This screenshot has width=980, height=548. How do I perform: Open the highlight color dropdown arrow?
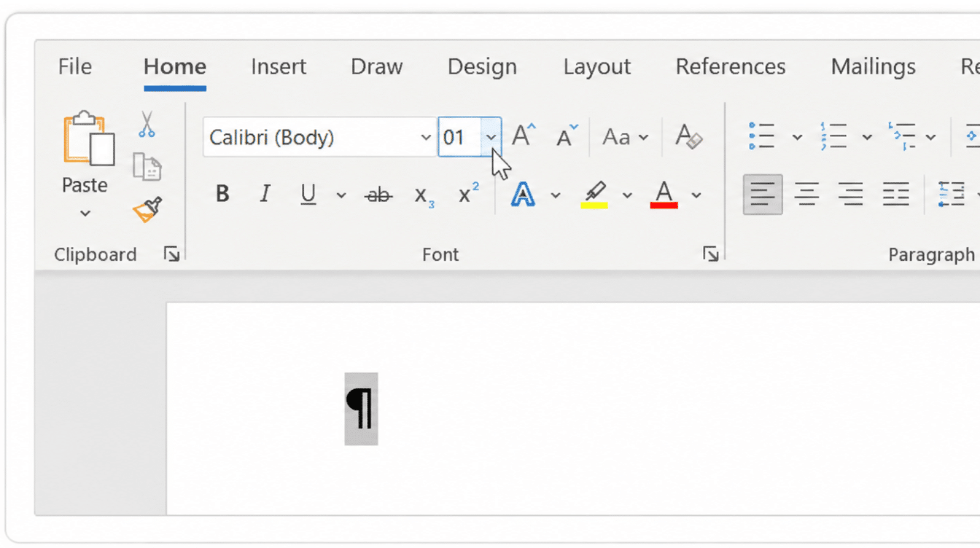(x=627, y=195)
